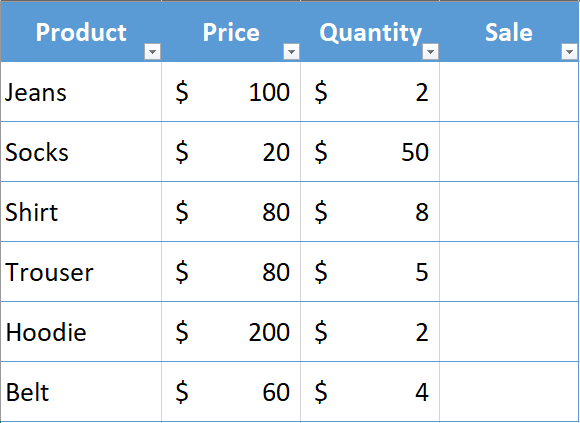580x423 pixels.
Task: Open the Price column filter dropdown
Action: (291, 52)
